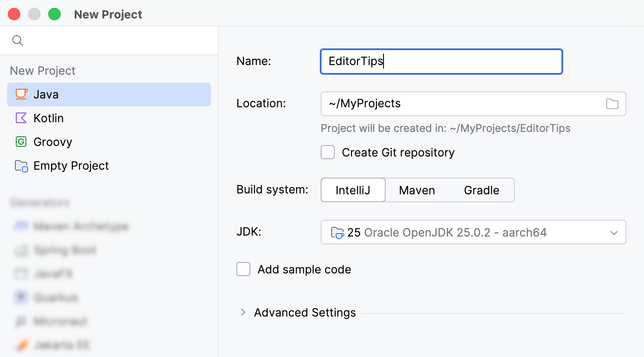Select the Quarkus generator
The image size is (644, 357).
click(x=109, y=298)
